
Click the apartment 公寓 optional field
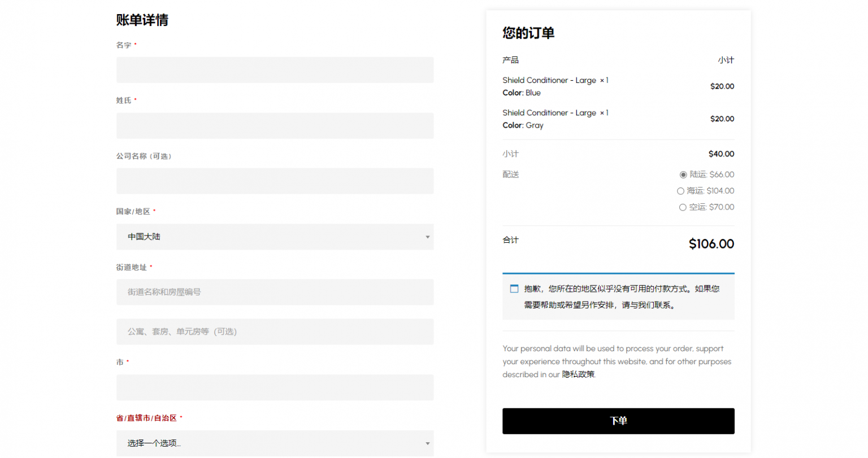[275, 331]
